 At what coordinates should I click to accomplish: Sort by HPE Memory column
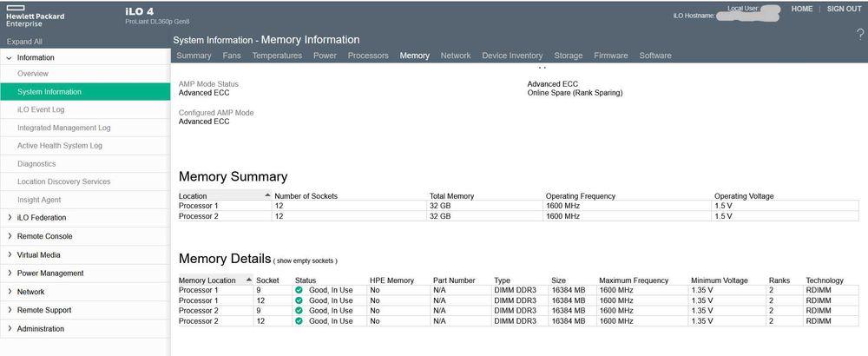pos(392,280)
